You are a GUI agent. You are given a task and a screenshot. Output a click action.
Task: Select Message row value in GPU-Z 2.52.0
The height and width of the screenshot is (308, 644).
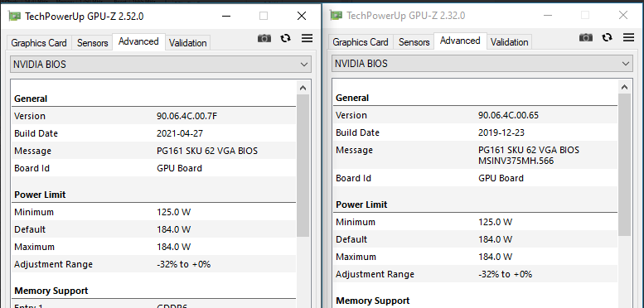(x=207, y=151)
